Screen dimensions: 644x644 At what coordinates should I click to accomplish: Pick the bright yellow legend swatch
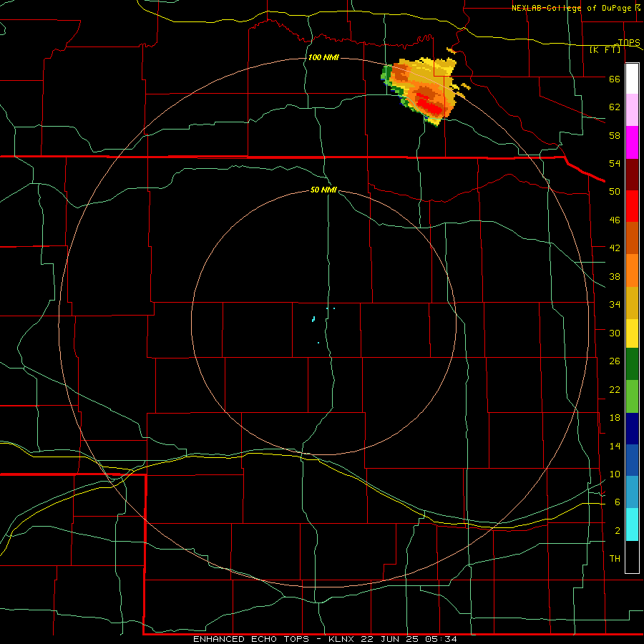click(x=632, y=333)
